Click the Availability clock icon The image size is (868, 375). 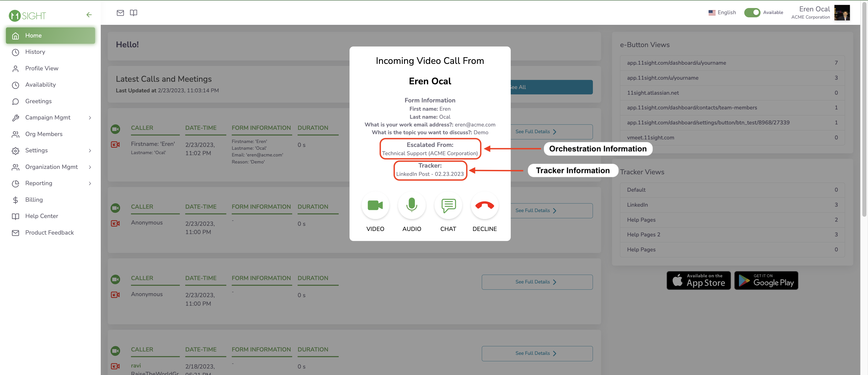pyautogui.click(x=16, y=85)
